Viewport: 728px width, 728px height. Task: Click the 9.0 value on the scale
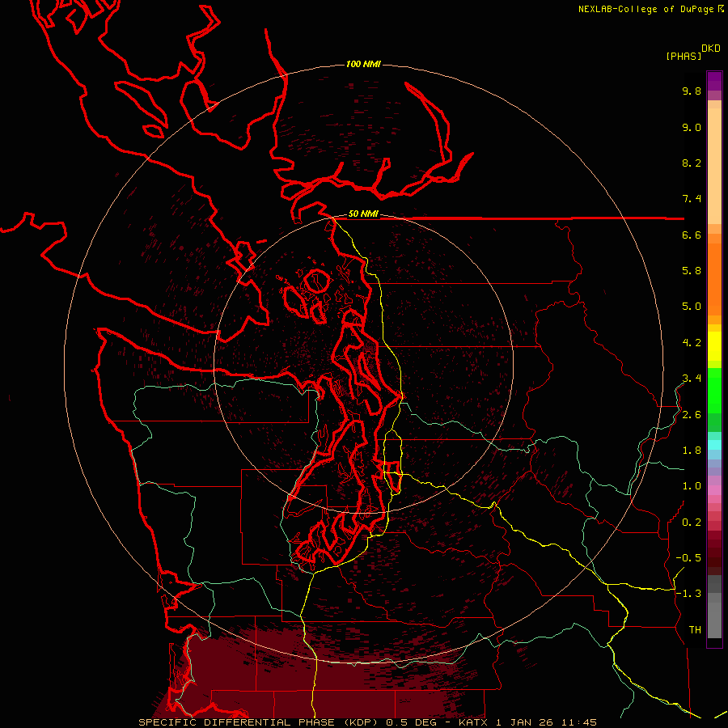(692, 127)
